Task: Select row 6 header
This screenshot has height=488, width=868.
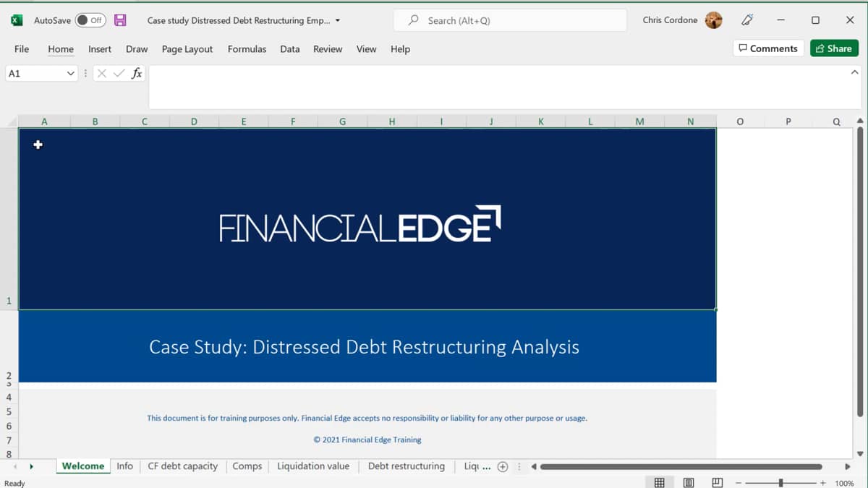Action: tap(9, 426)
